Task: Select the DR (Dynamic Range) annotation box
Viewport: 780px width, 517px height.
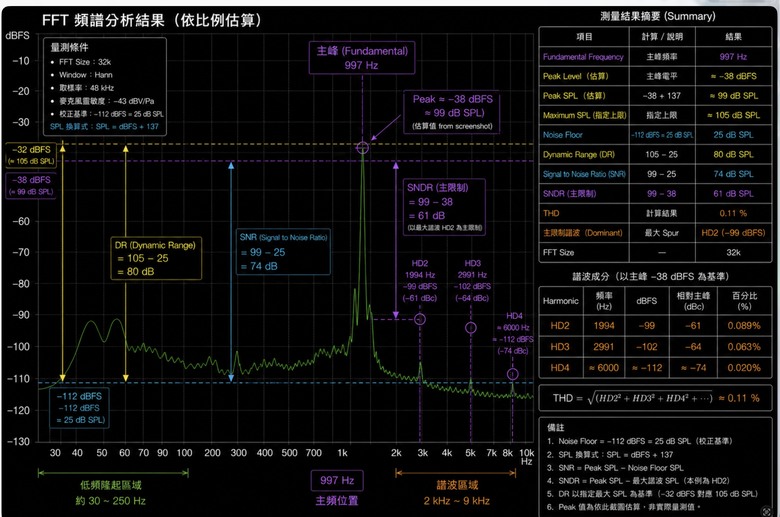Action: (x=156, y=258)
